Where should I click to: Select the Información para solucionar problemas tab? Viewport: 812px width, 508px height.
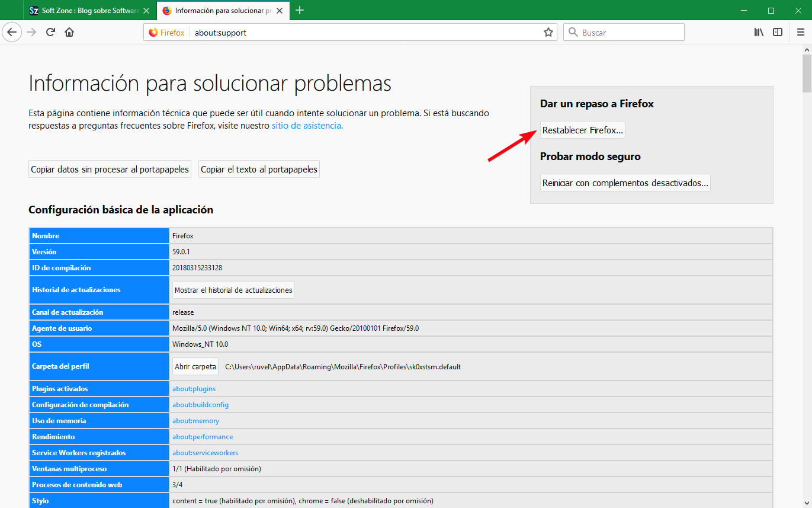pos(223,11)
